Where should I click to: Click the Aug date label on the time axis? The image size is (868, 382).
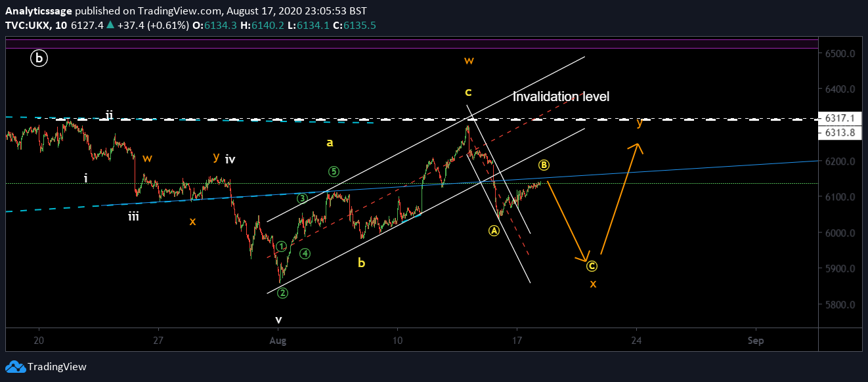[278, 341]
